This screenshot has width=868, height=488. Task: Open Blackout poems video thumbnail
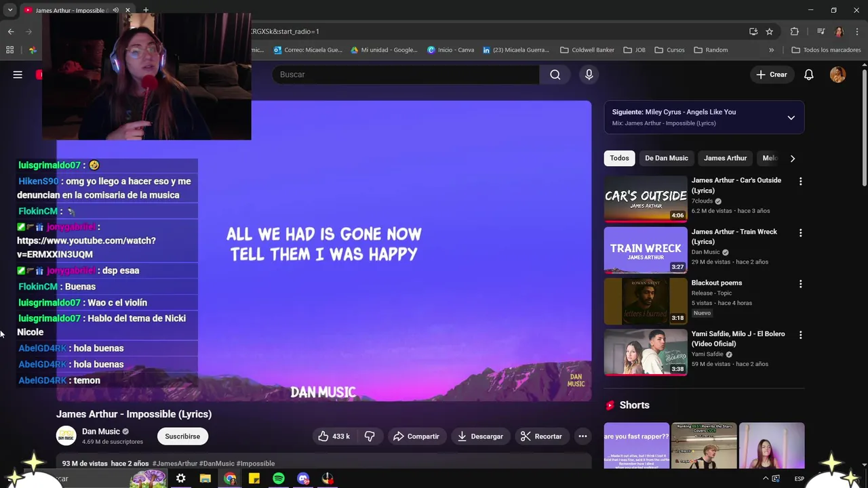click(x=646, y=301)
